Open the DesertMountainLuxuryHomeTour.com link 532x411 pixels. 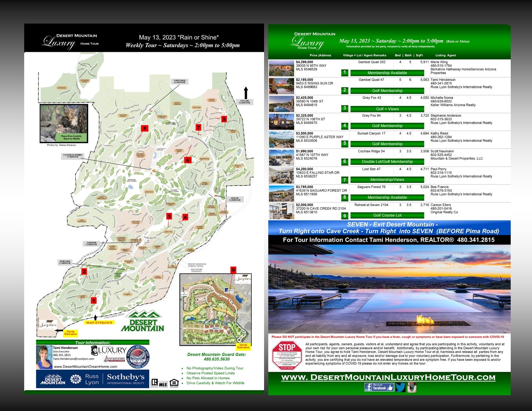click(388, 377)
